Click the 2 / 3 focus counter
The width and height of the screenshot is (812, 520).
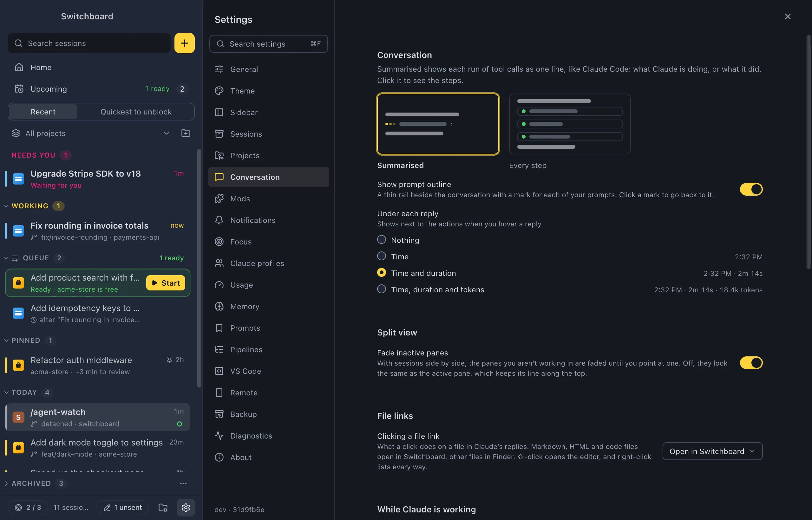(x=28, y=507)
